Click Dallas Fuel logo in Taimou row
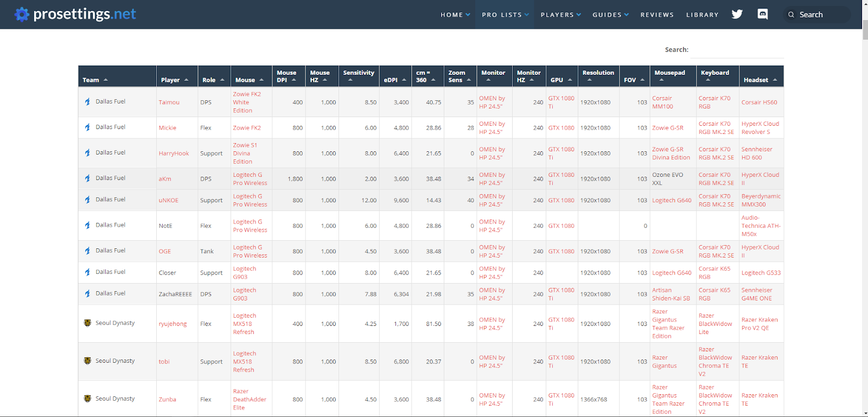Viewport: 868px width, 417px height. pos(87,101)
